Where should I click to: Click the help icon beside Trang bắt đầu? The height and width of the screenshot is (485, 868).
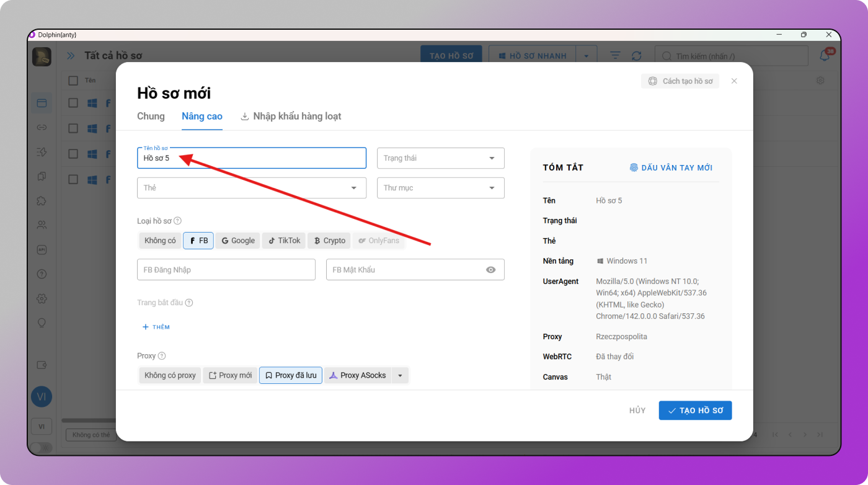[189, 303]
